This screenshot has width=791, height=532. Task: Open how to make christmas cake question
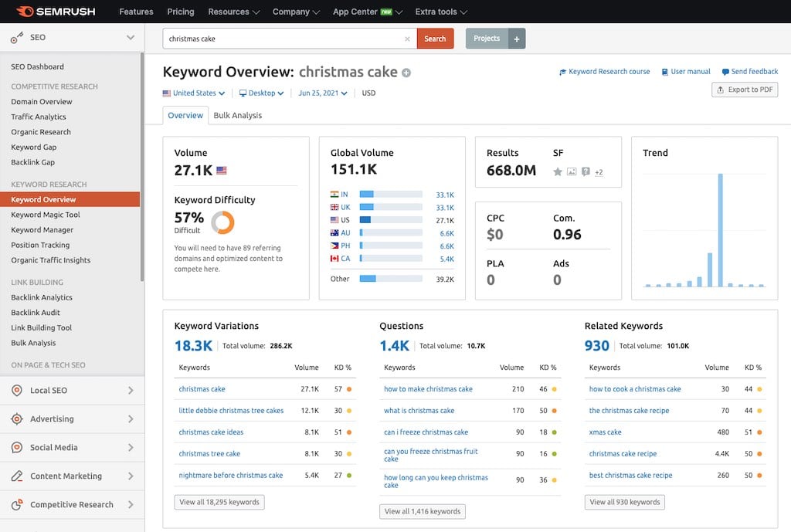(x=428, y=389)
